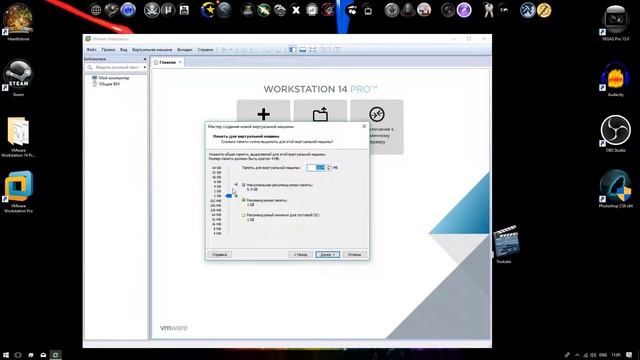Click the floppy disk dock icon

(x=184, y=10)
